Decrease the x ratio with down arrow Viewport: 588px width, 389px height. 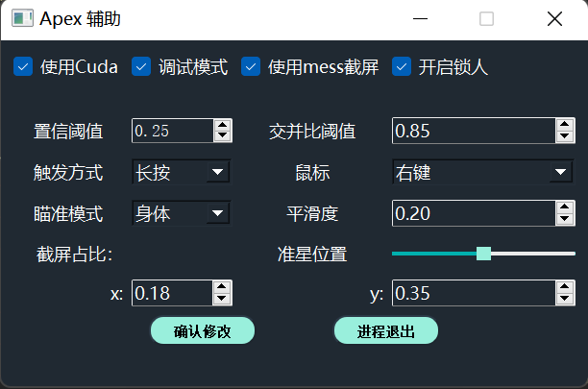[x=222, y=299]
